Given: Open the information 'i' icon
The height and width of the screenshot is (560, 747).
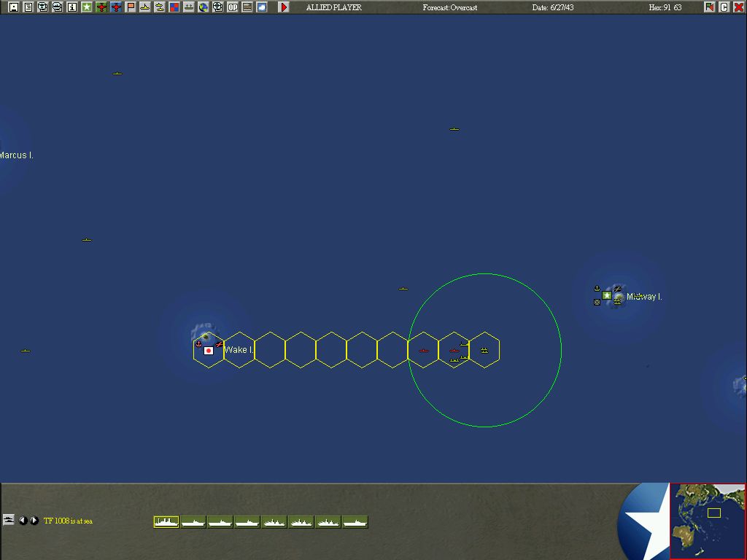Looking at the screenshot, I should pyautogui.click(x=72, y=7).
